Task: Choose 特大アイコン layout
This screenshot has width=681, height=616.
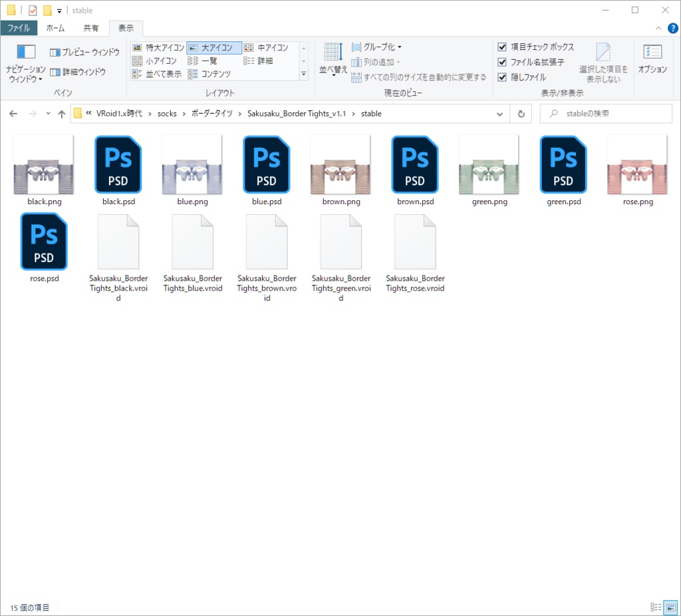Action: [x=158, y=47]
